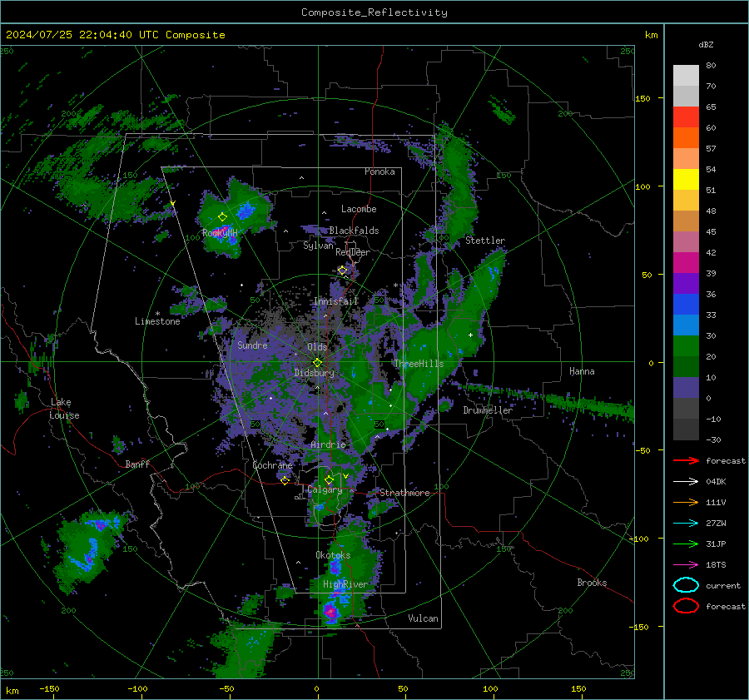
Task: Click the Composite_Reflectivity title
Action: [x=374, y=12]
